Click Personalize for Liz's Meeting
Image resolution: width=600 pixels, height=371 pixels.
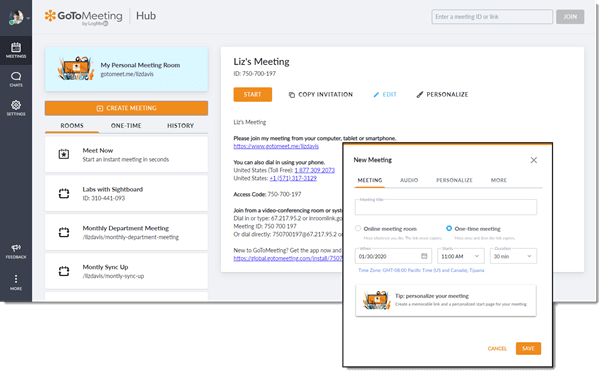(x=442, y=94)
